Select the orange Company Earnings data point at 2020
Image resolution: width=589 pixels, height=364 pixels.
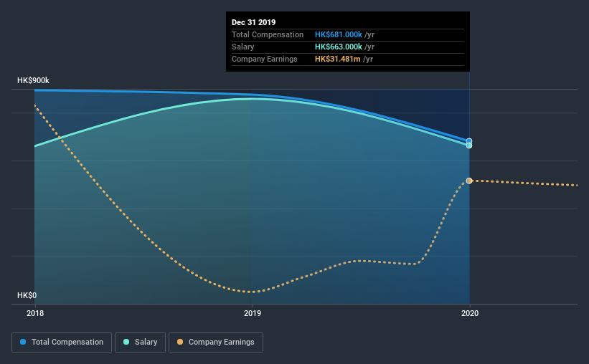pyautogui.click(x=469, y=181)
